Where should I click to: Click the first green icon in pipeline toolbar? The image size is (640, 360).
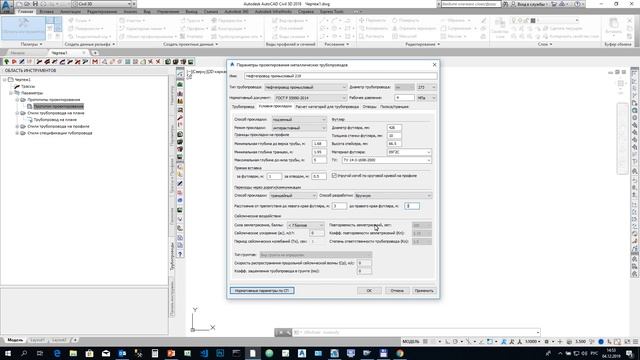7,62
